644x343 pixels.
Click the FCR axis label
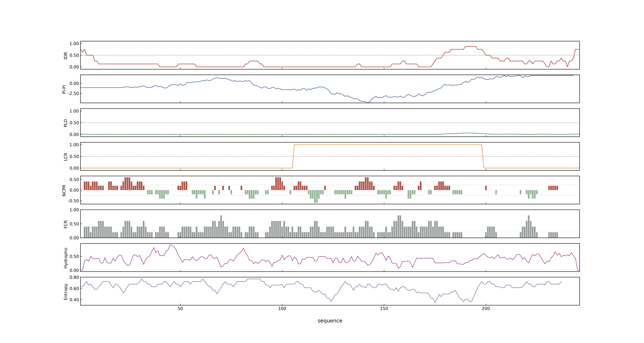[66, 224]
